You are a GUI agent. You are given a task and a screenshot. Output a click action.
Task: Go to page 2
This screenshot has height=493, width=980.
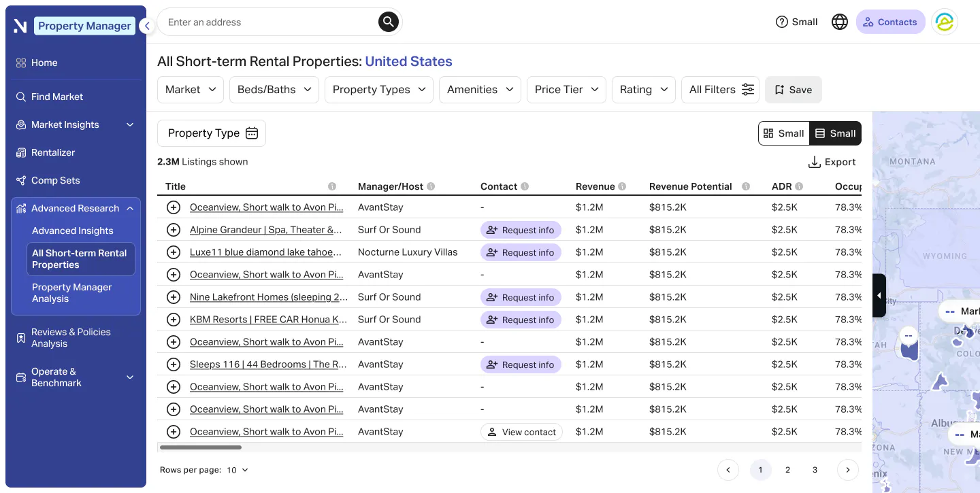tap(787, 470)
